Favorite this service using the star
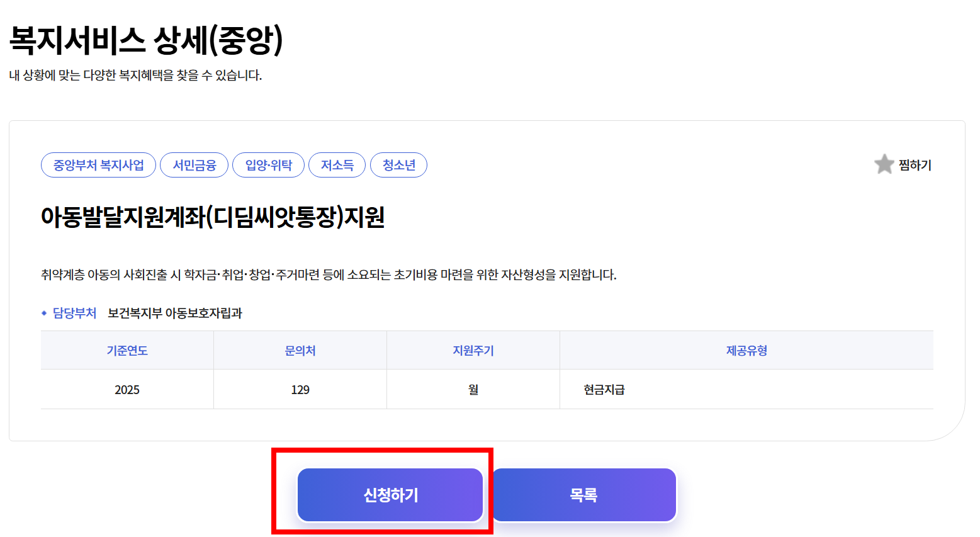980x537 pixels. [884, 164]
